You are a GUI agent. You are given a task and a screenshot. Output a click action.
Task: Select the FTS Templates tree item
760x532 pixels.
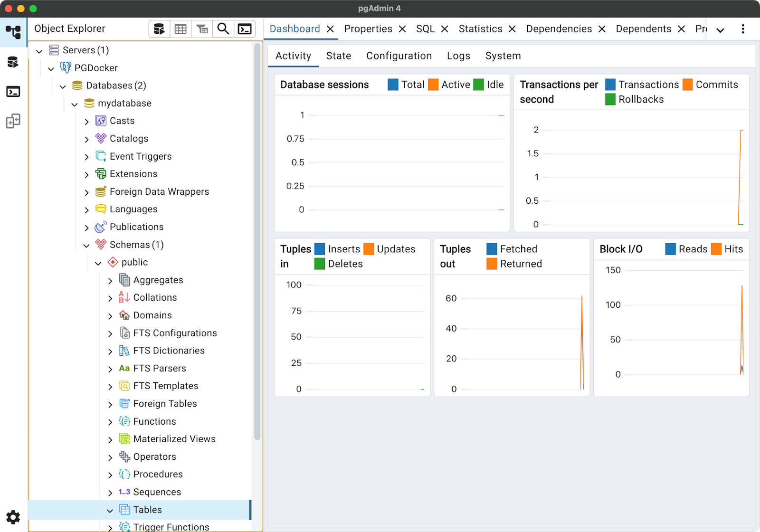(165, 386)
